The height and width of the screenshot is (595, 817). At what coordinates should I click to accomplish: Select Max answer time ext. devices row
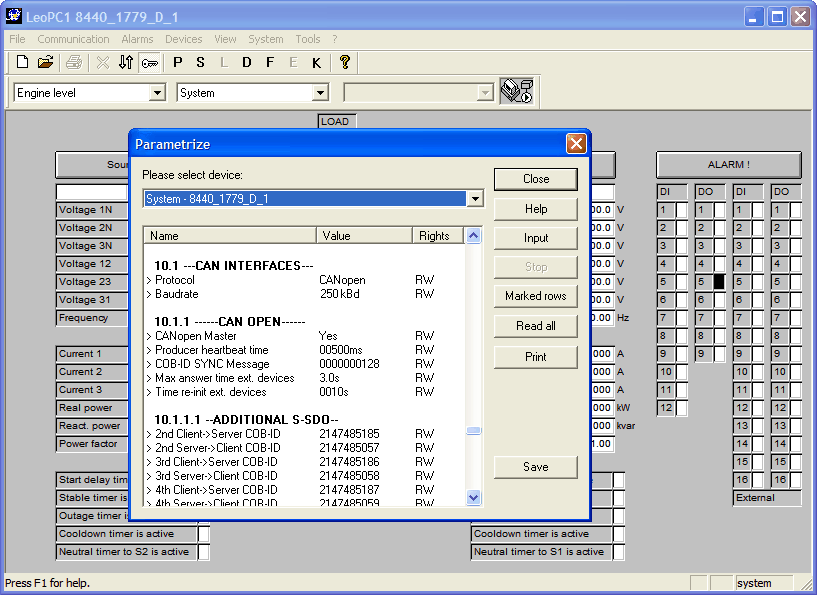coord(304,378)
